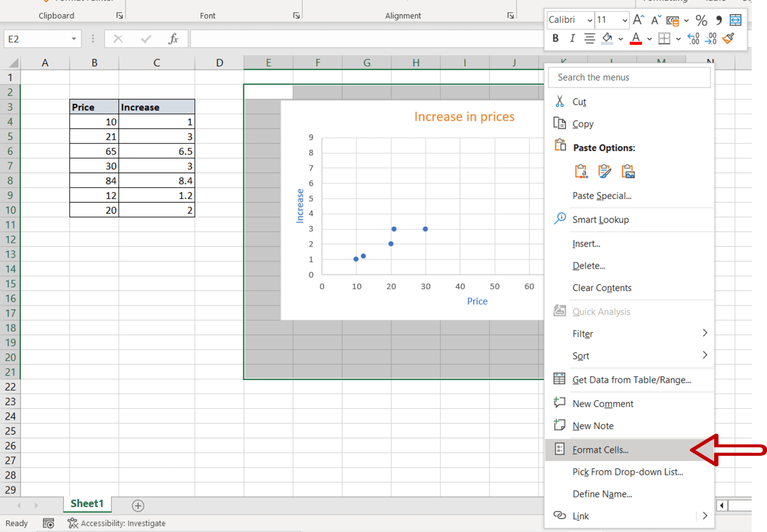Add a new worksheet with the plus button
Image resolution: width=767 pixels, height=532 pixels.
(138, 506)
